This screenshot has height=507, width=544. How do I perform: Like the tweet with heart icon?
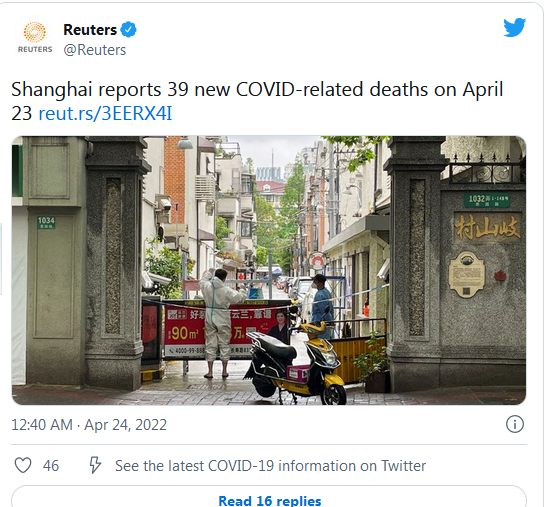coord(23,465)
